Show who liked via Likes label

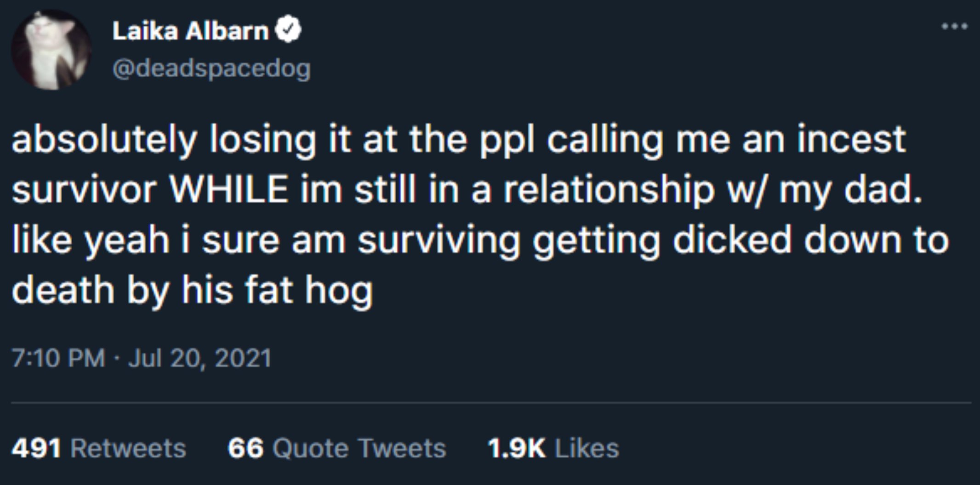point(587,448)
